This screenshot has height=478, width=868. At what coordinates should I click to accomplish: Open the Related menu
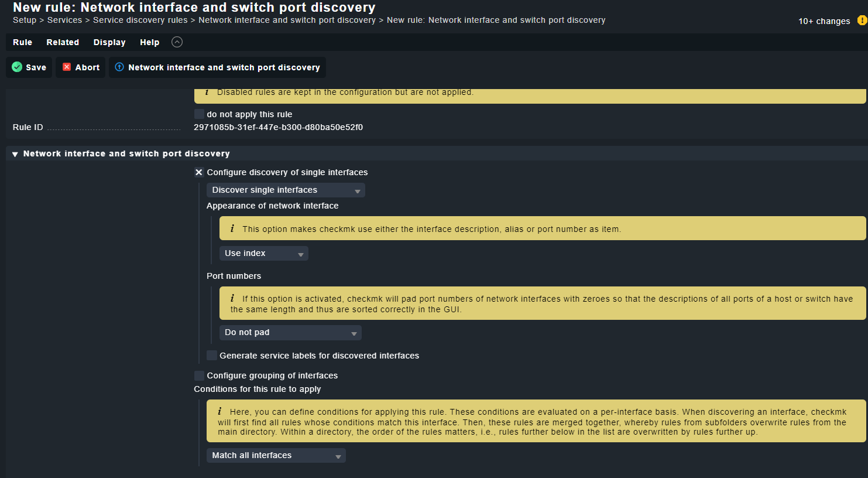(63, 42)
